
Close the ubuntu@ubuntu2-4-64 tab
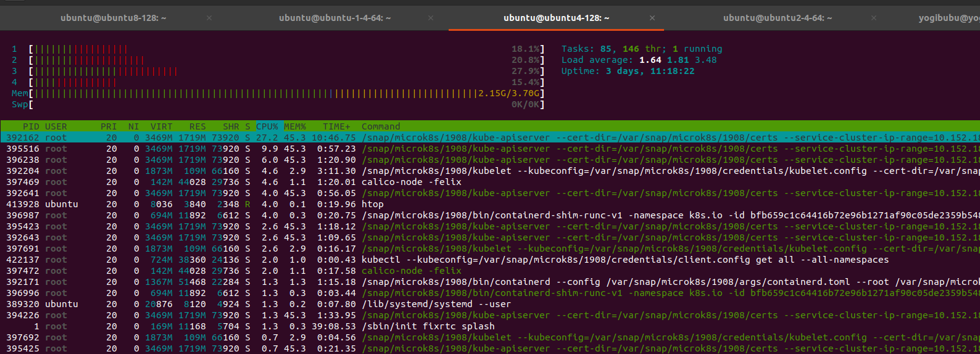point(874,18)
